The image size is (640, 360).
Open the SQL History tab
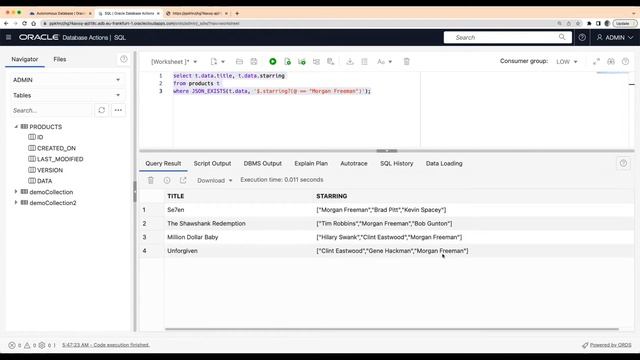pos(397,163)
